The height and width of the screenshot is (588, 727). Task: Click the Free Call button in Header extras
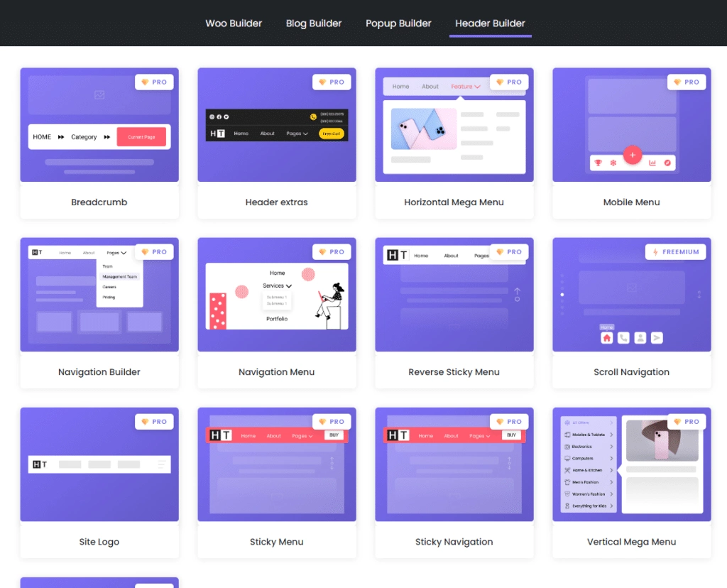pos(332,134)
